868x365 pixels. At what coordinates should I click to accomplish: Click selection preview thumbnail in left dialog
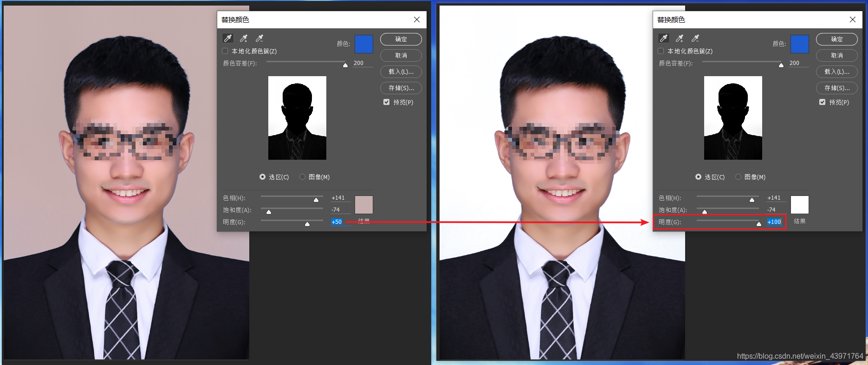pyautogui.click(x=297, y=118)
